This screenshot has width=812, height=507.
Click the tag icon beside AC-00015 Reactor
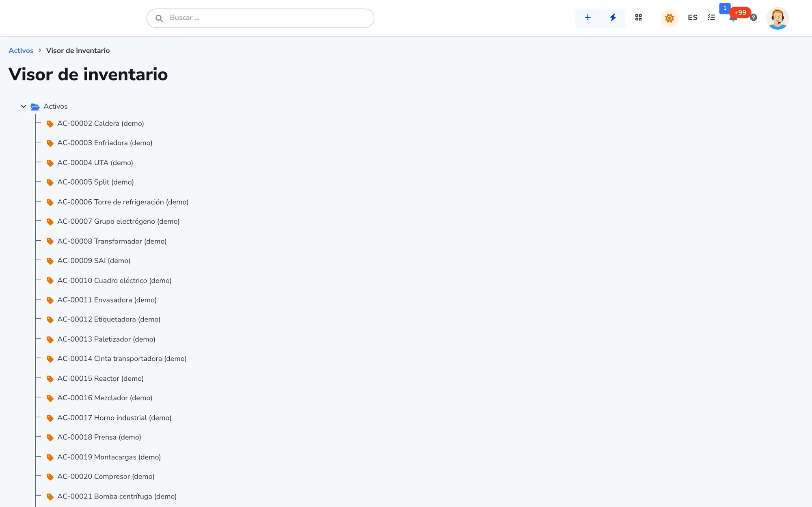[50, 379]
